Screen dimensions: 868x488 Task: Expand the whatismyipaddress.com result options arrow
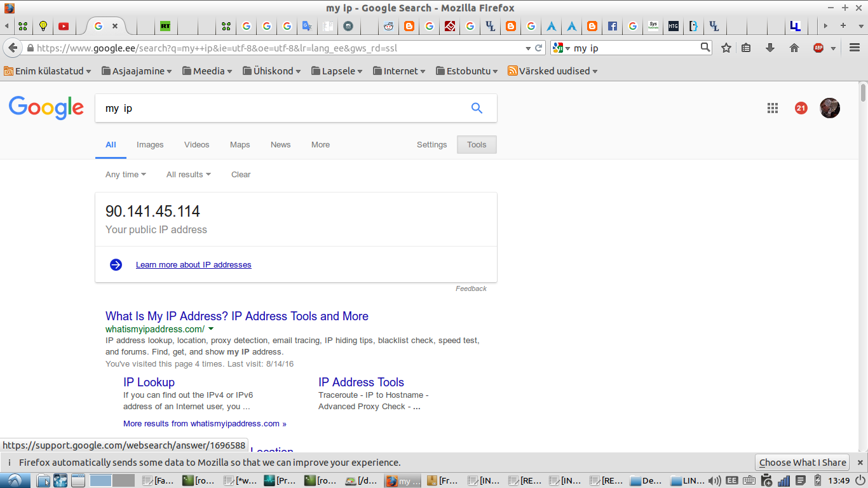coord(211,329)
